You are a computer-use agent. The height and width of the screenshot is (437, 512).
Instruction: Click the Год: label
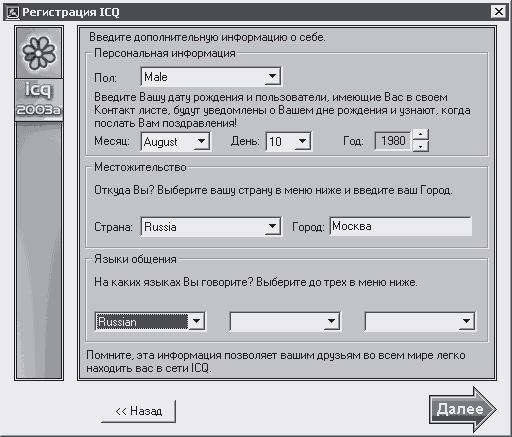(353, 141)
